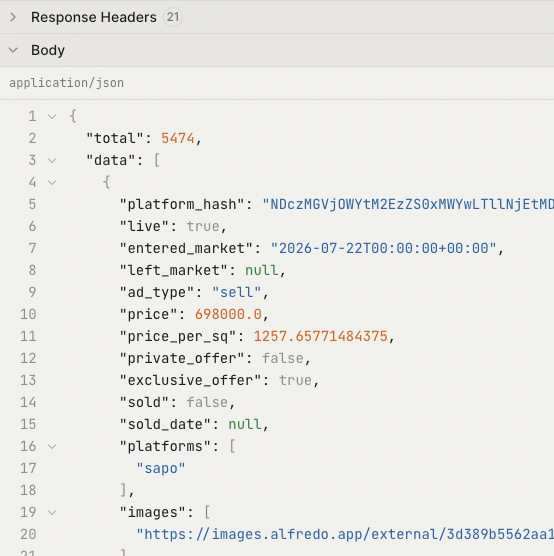The image size is (554, 556).
Task: Click the entered_market date string
Action: pyautogui.click(x=383, y=248)
